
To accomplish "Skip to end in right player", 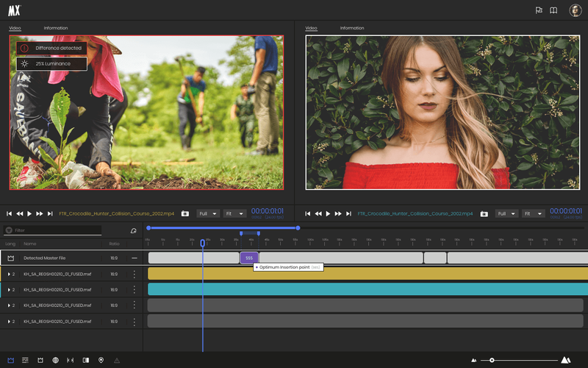I will [348, 213].
